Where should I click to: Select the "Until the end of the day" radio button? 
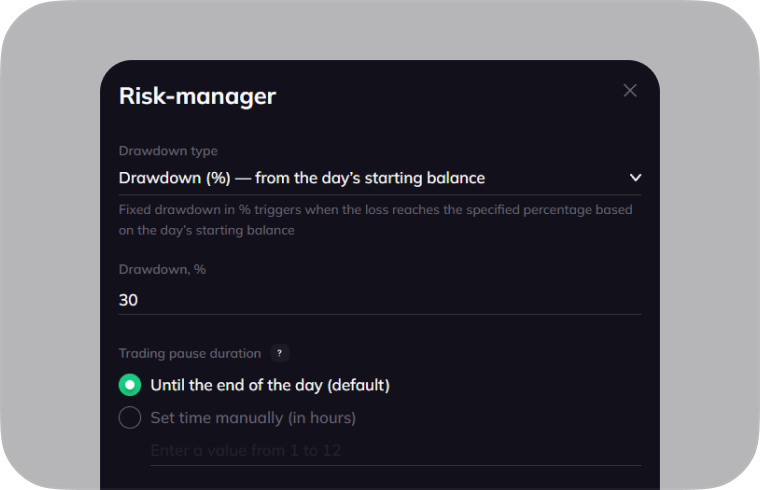coord(130,385)
